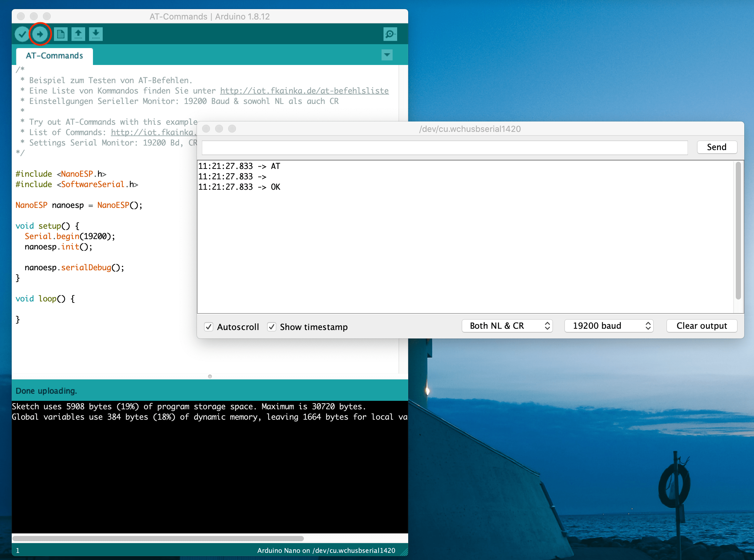
Task: Click the serial output line ending in OK
Action: [239, 187]
